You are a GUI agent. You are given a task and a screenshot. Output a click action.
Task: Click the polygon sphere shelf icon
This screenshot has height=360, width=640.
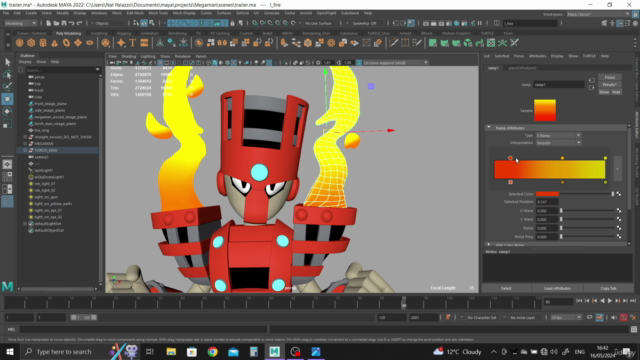pyautogui.click(x=20, y=43)
